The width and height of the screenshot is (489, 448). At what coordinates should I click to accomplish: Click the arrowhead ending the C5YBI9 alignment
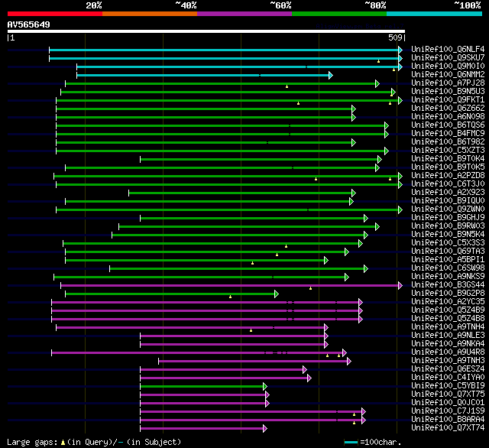tap(265, 387)
